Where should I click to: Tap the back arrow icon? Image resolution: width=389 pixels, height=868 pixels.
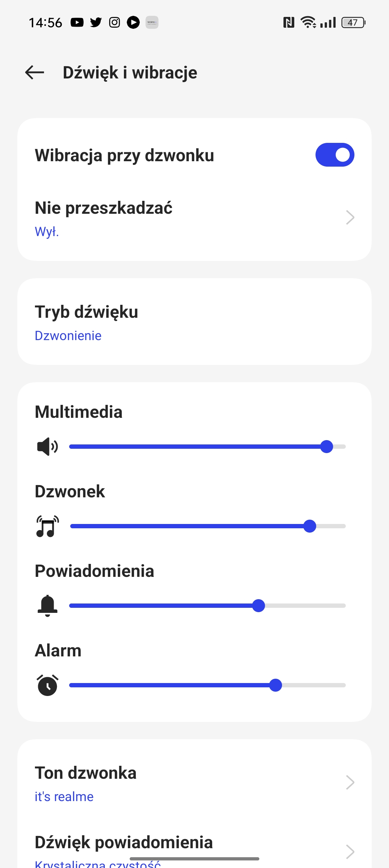click(35, 72)
